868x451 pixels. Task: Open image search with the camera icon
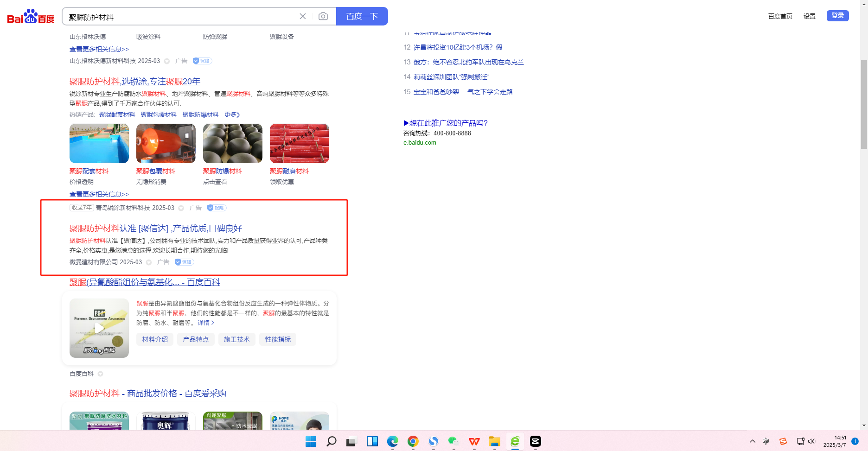pos(323,16)
